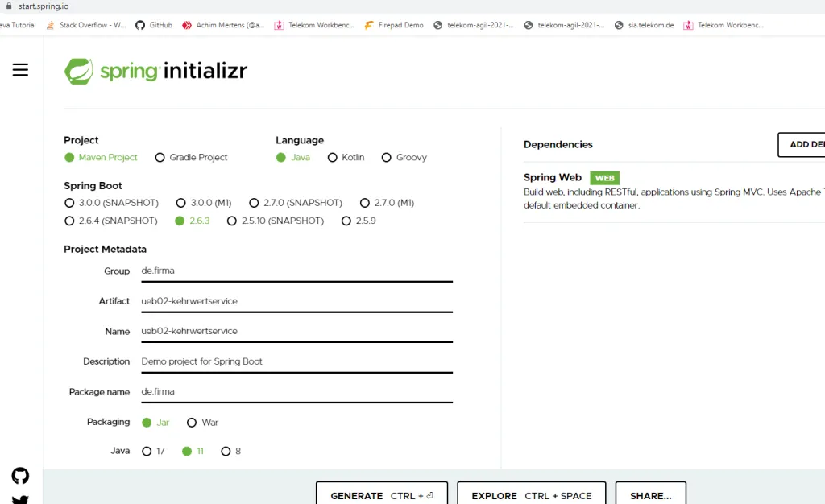Image resolution: width=825 pixels, height=504 pixels.
Task: Click the GENERATE button
Action: pyautogui.click(x=382, y=494)
